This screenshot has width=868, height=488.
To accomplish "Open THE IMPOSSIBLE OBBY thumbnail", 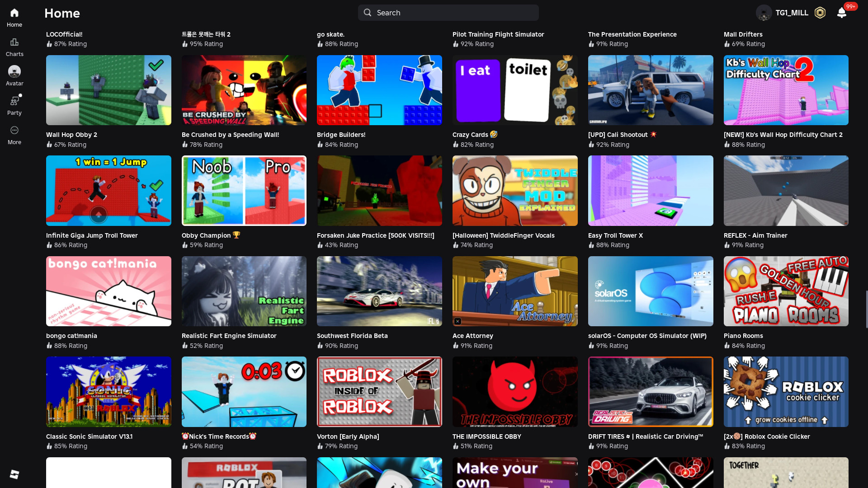I will click(x=515, y=392).
